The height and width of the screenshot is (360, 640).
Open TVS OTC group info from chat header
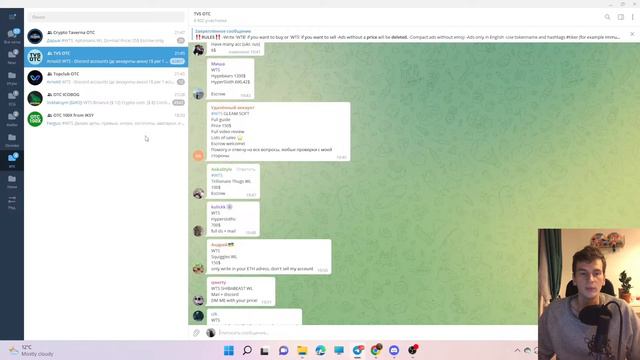pyautogui.click(x=210, y=17)
